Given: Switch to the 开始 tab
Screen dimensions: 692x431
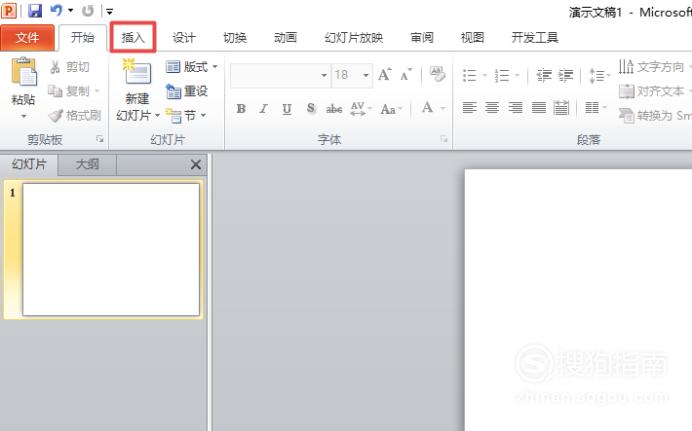Looking at the screenshot, I should 83,37.
